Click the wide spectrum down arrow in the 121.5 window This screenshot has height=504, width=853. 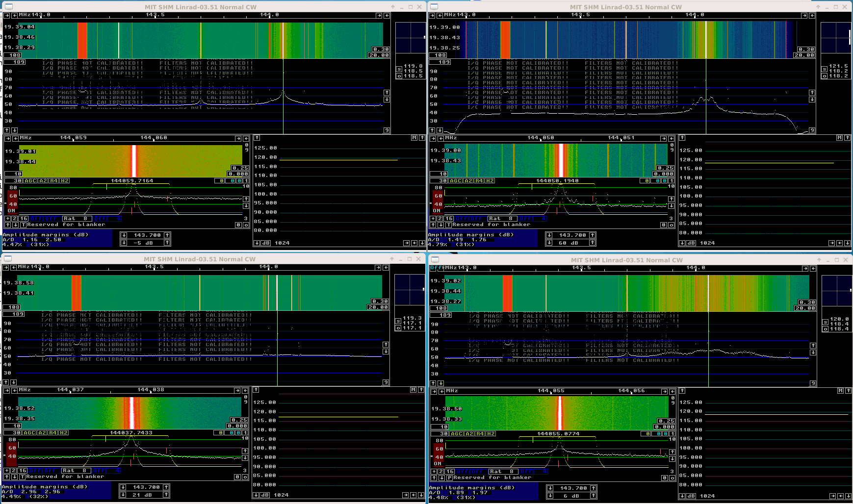tap(812, 99)
